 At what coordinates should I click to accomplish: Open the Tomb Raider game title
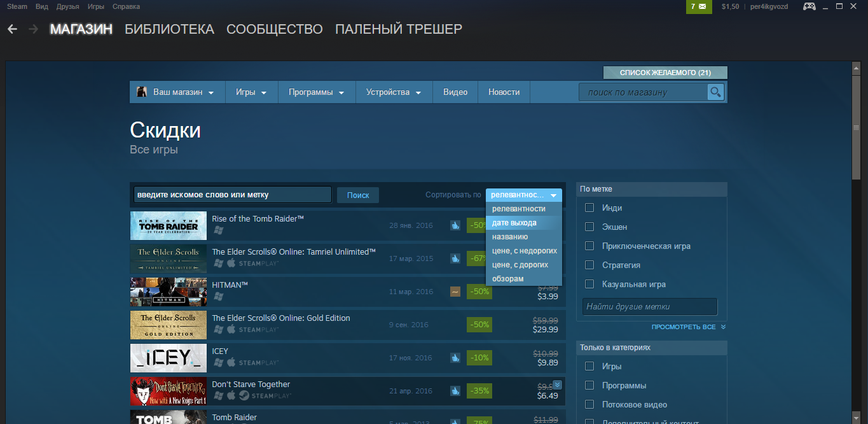(x=235, y=418)
